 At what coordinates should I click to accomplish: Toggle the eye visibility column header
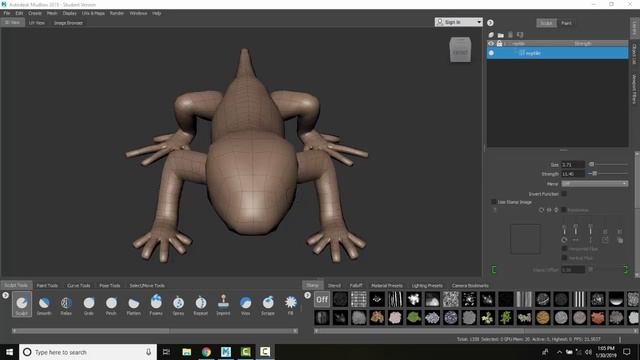point(491,43)
